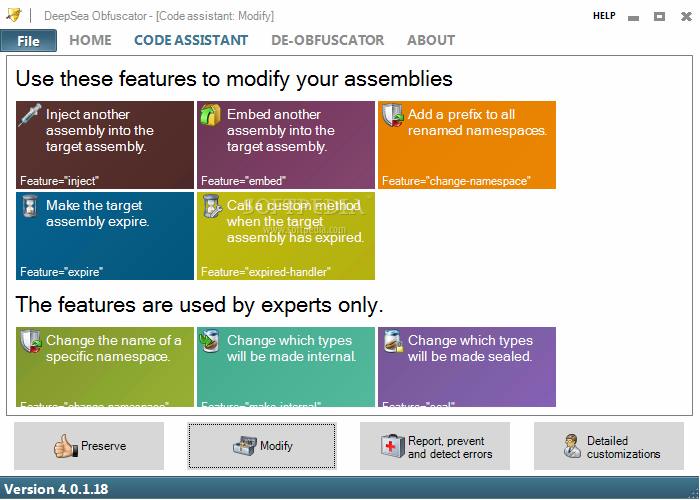Choose the Embed another assembly tile
Screen dimensions: 700x500
coord(286,145)
